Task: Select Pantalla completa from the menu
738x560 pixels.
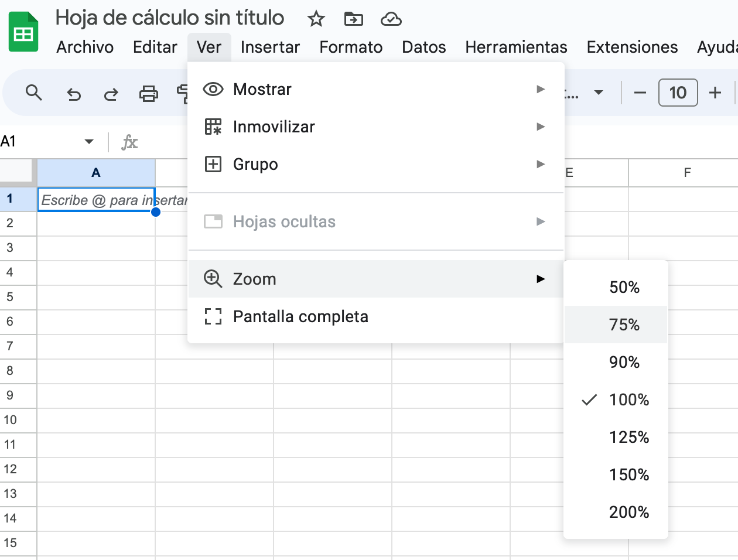Action: pyautogui.click(x=300, y=316)
